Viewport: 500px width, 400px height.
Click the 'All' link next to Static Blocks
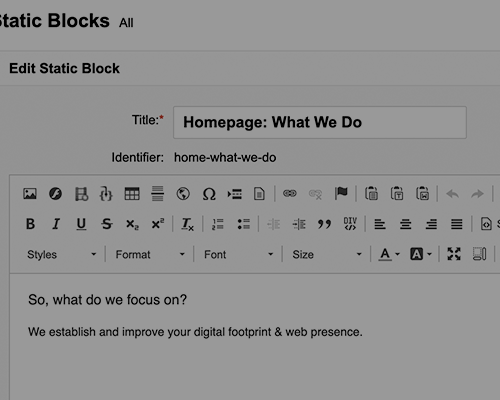[126, 23]
